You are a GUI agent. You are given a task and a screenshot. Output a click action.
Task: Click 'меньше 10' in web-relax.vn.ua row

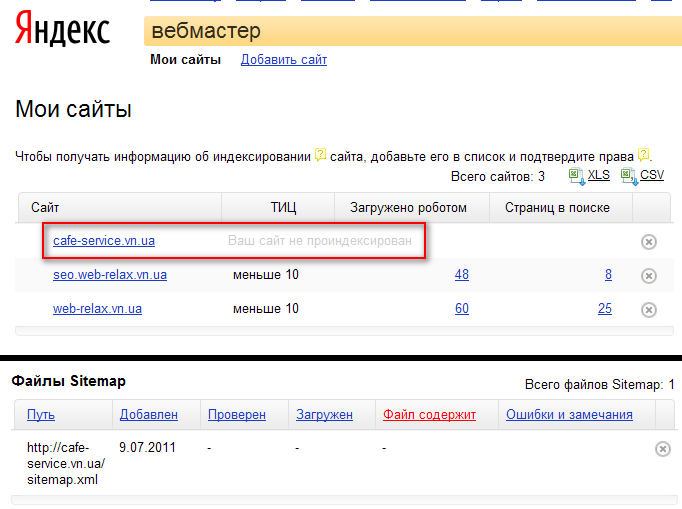coord(266,308)
